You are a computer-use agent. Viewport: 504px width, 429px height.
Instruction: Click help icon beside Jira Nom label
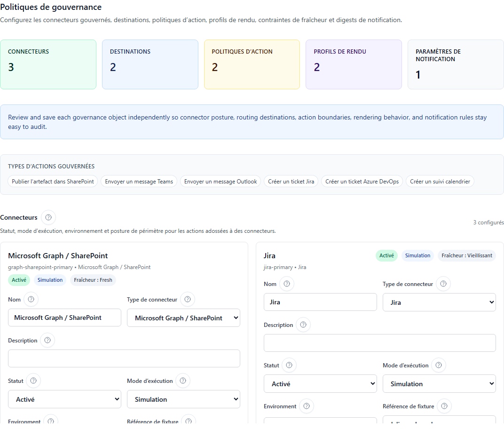click(286, 284)
